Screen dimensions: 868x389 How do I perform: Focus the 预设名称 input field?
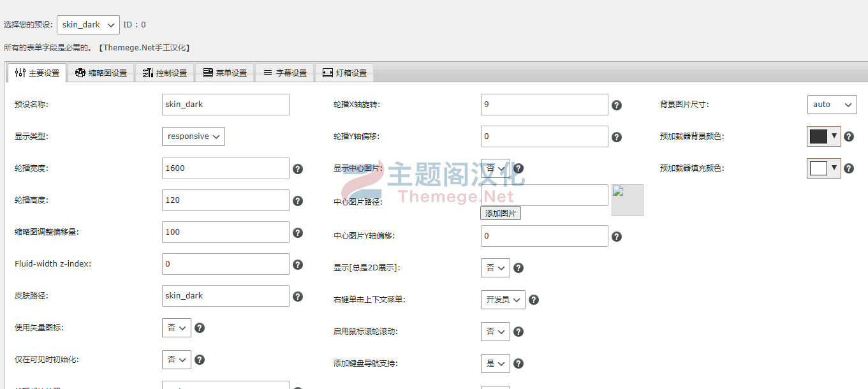226,105
